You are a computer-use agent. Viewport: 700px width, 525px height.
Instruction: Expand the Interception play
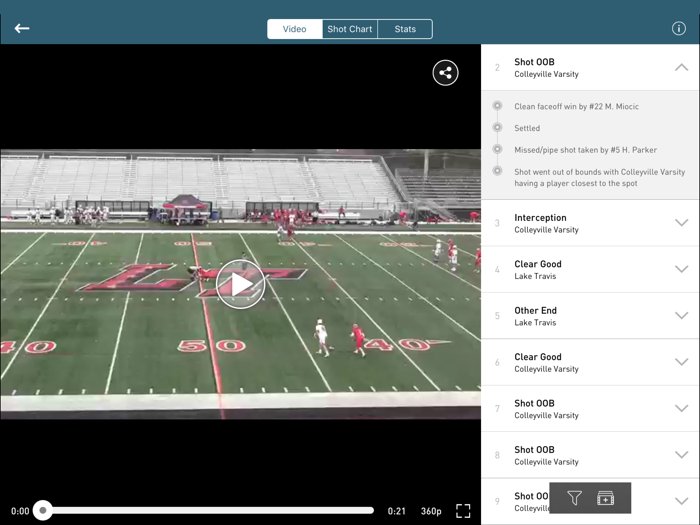tap(681, 223)
